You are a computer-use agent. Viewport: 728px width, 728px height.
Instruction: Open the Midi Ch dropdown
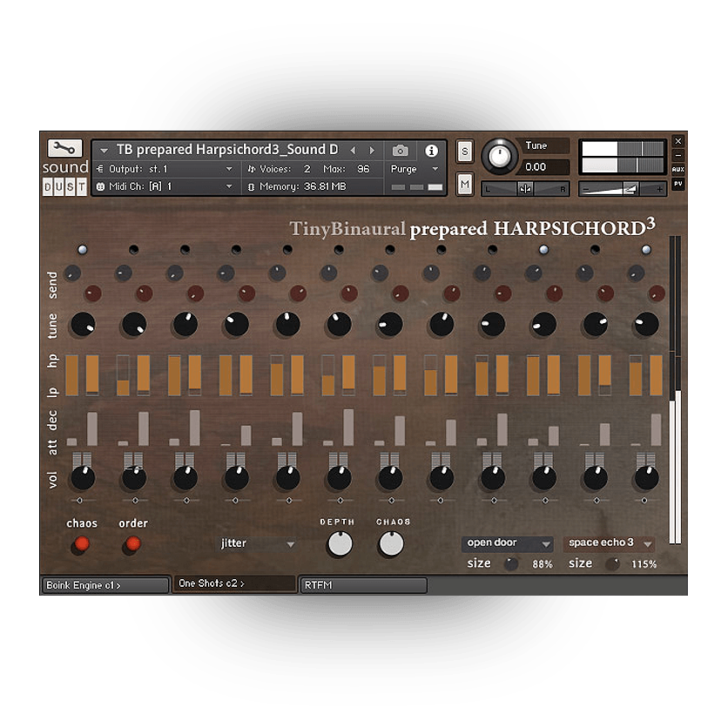tap(229, 186)
